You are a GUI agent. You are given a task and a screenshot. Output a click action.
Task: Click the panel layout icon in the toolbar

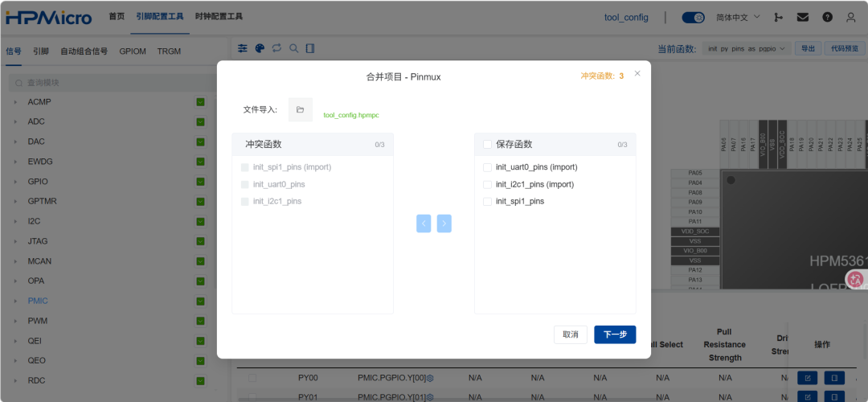tap(310, 48)
